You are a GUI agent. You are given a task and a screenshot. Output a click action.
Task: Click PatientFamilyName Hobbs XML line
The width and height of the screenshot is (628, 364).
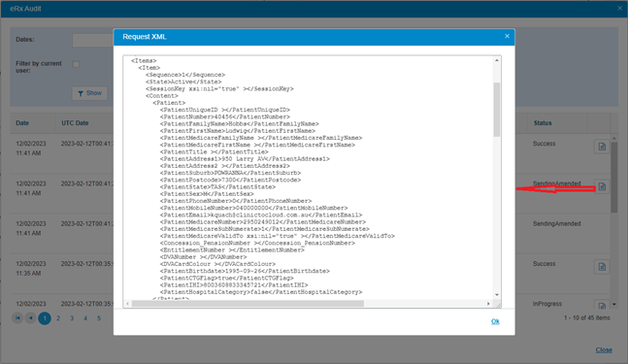[x=240, y=123]
